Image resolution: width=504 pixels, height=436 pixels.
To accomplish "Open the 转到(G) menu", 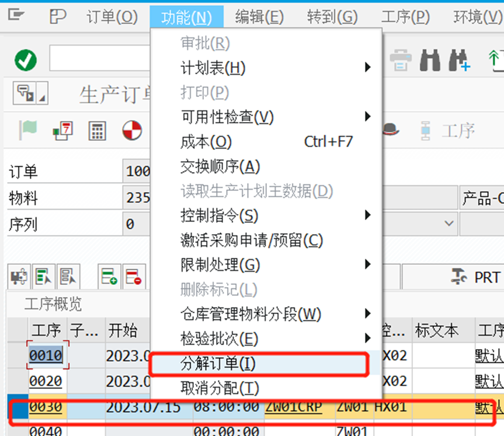I will click(332, 17).
